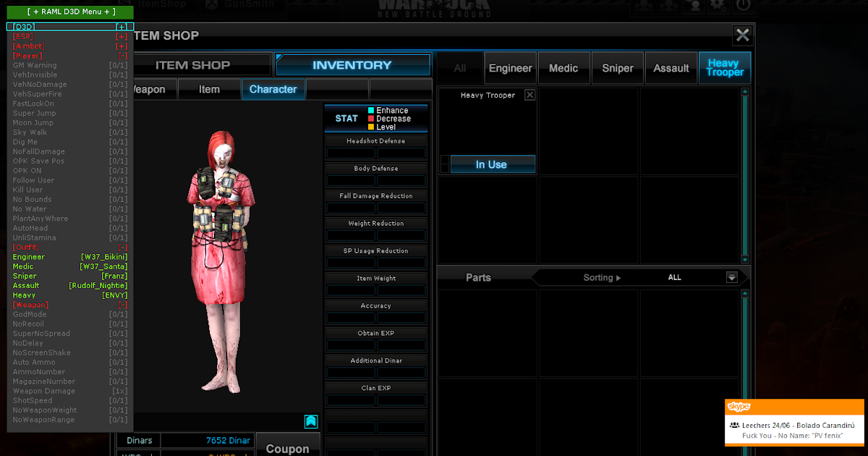Enable NoFallDamage option
868x456 pixels.
70,151
